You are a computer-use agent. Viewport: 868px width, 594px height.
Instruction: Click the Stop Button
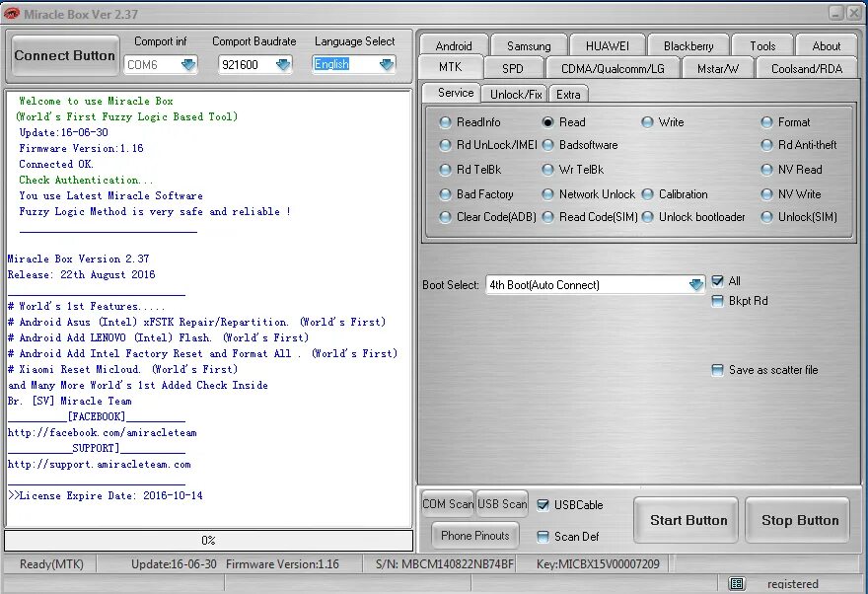click(x=799, y=520)
